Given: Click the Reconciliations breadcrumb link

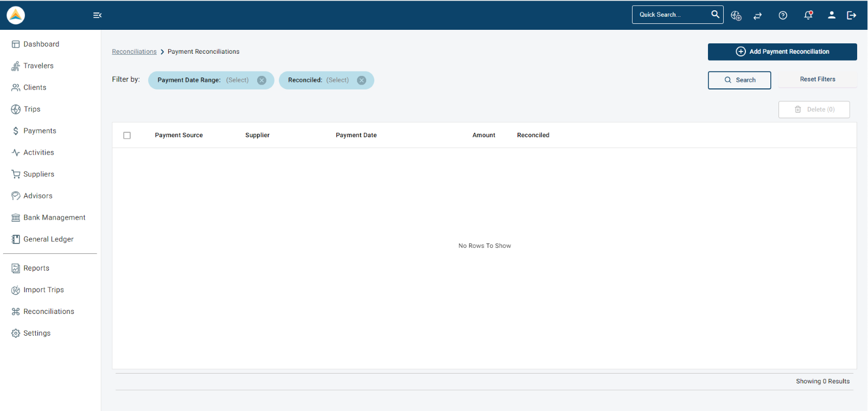Looking at the screenshot, I should click(134, 52).
